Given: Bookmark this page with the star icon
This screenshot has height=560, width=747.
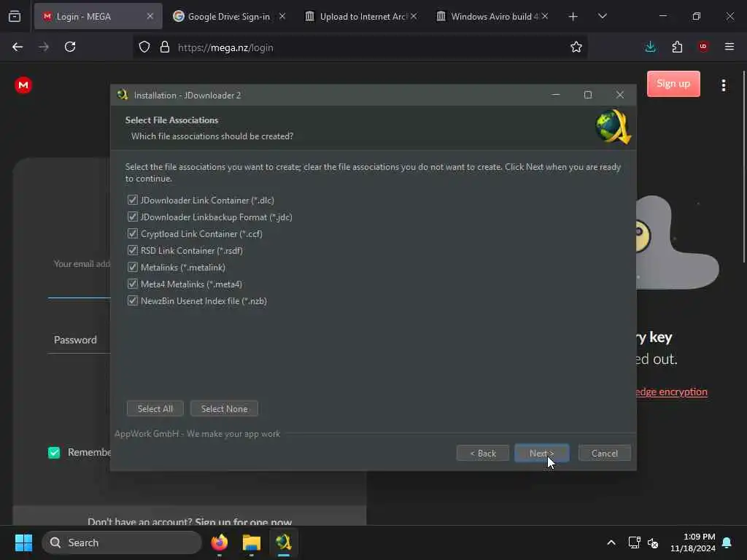Looking at the screenshot, I should (x=576, y=47).
